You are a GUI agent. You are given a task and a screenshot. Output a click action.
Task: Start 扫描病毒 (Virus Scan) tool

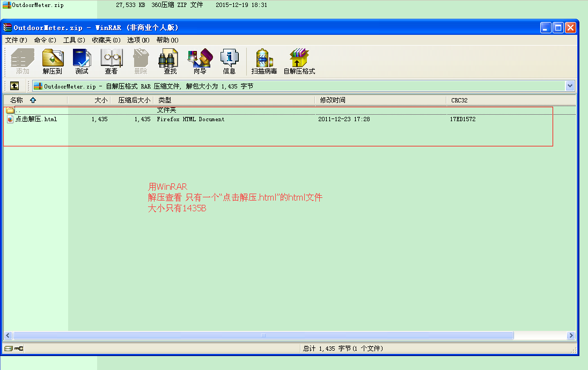[x=264, y=62]
